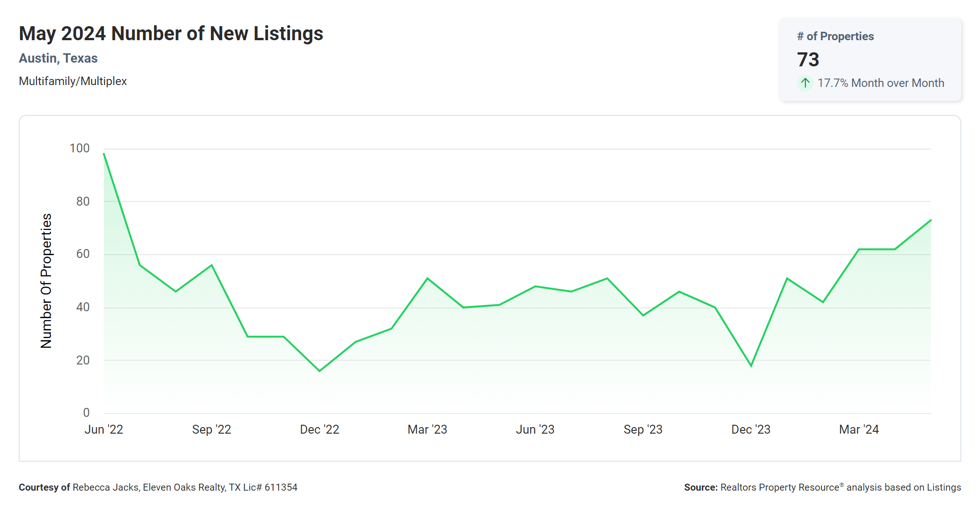The image size is (980, 514).
Task: Click the '# of Properties' card heading
Action: coord(835,36)
